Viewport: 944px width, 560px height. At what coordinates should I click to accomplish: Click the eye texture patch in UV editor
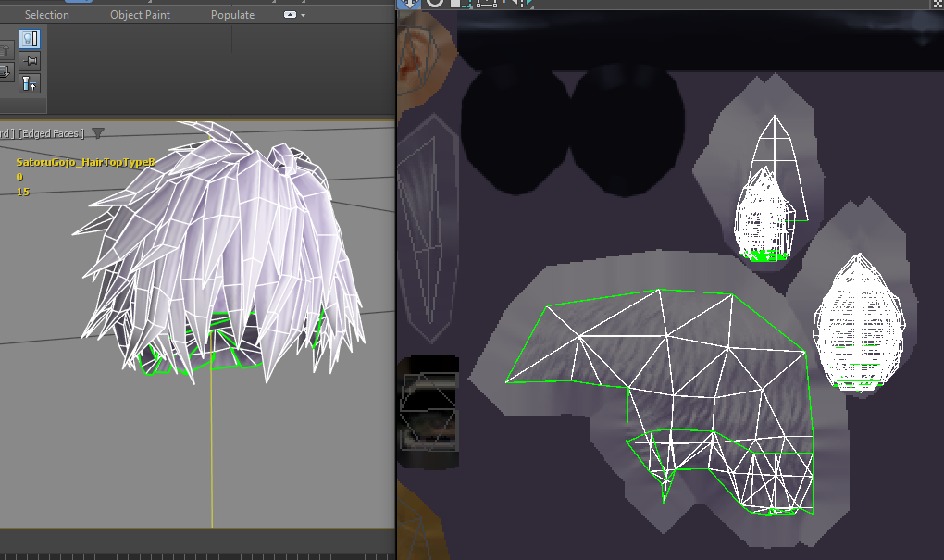(x=429, y=411)
